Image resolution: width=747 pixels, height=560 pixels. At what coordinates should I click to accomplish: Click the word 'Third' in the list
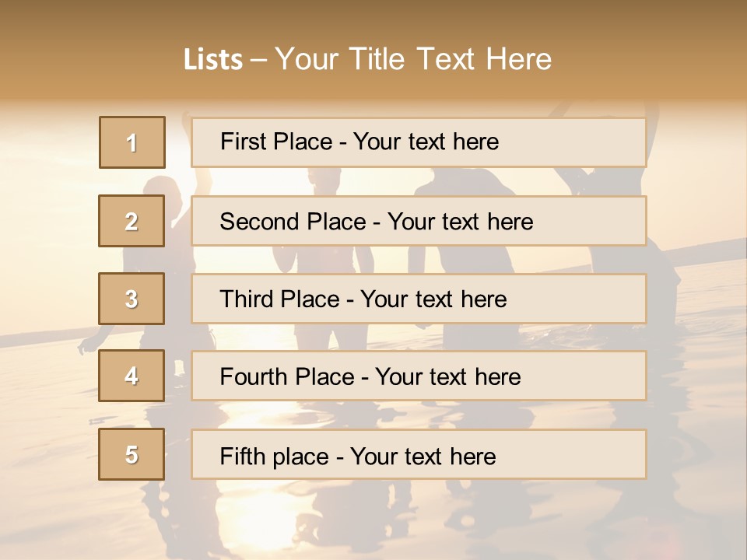[246, 299]
